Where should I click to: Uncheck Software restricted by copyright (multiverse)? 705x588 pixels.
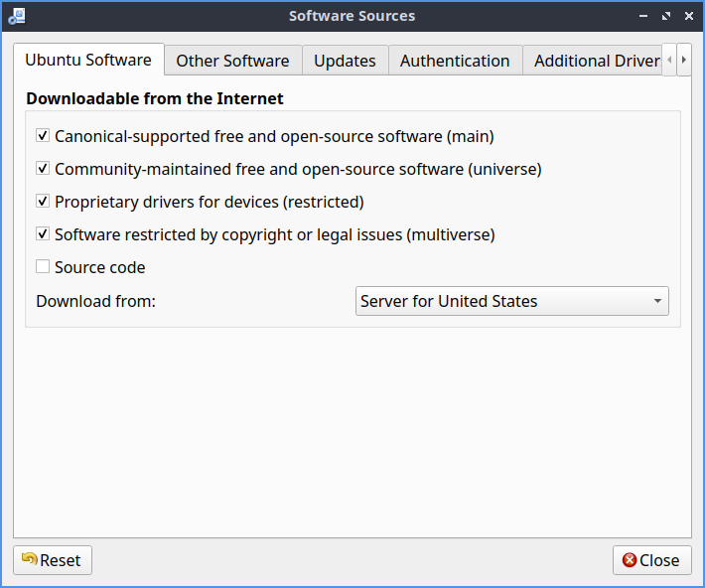tap(43, 234)
